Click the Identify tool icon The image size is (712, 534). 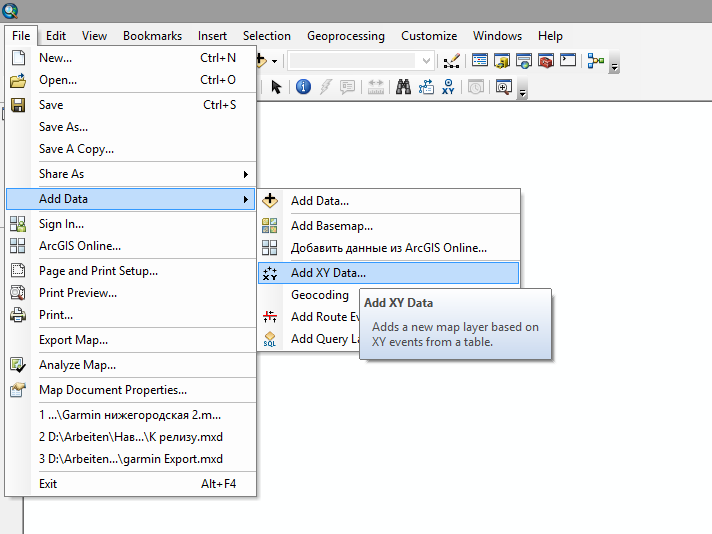302,87
